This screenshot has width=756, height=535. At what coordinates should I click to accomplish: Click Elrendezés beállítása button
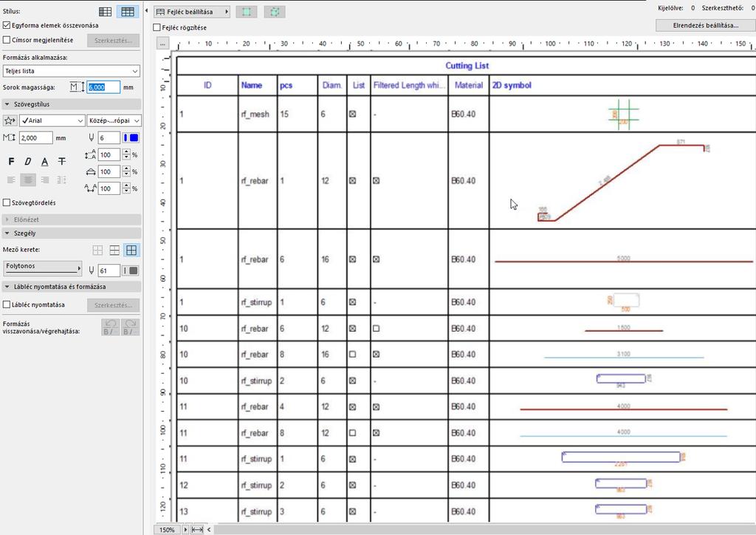705,25
